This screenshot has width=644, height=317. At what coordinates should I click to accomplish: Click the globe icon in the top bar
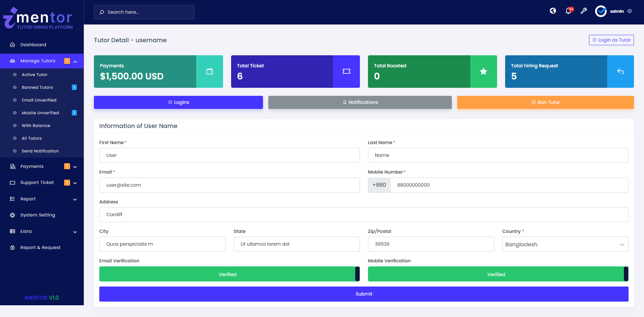tap(553, 11)
